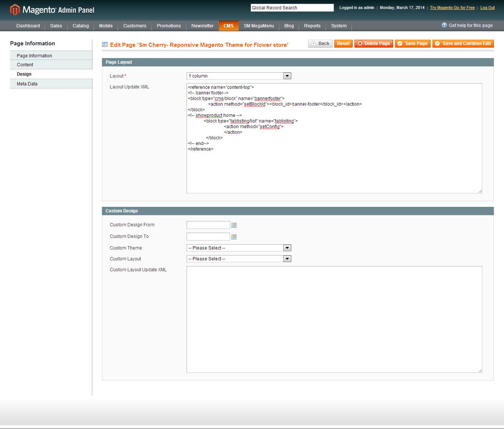
Task: Click the Log Out link
Action: coord(488,7)
